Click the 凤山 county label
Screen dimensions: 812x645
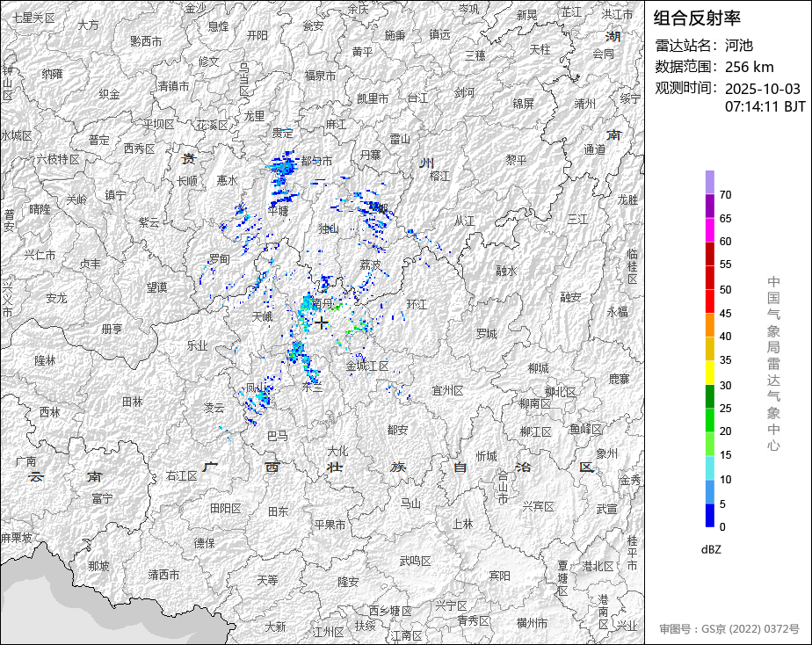click(x=256, y=388)
